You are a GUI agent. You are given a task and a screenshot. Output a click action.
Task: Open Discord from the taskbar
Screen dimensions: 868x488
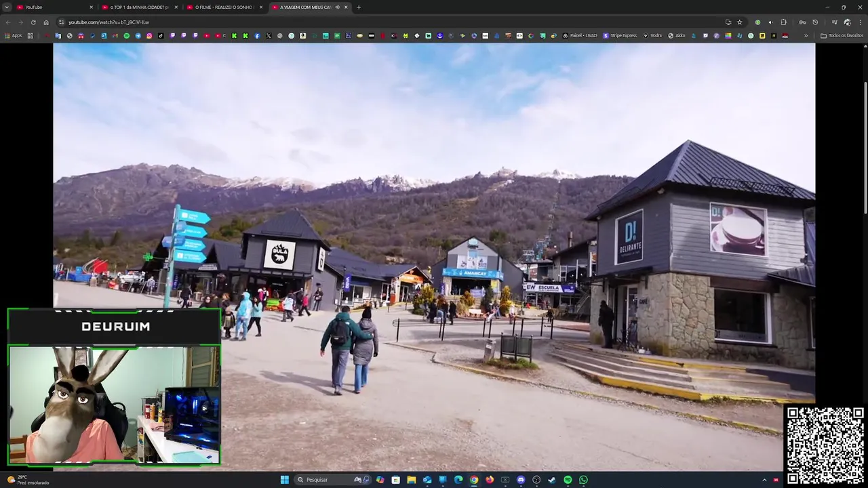[x=521, y=480]
